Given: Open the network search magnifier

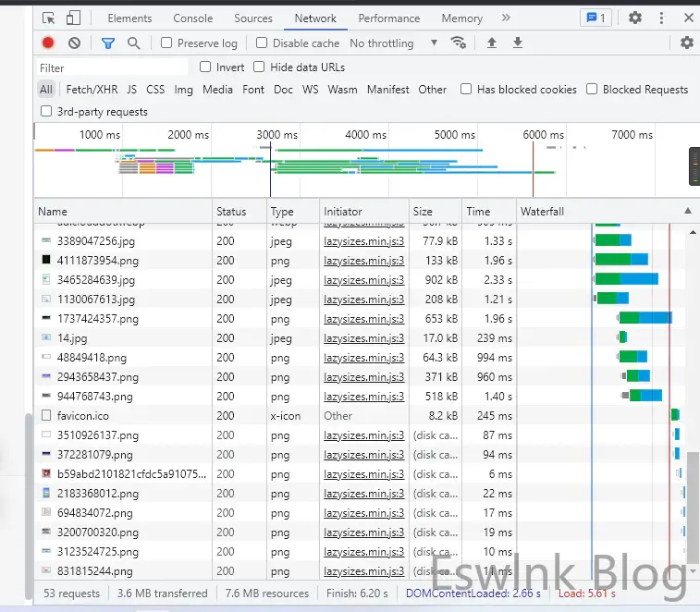Looking at the screenshot, I should coord(134,43).
